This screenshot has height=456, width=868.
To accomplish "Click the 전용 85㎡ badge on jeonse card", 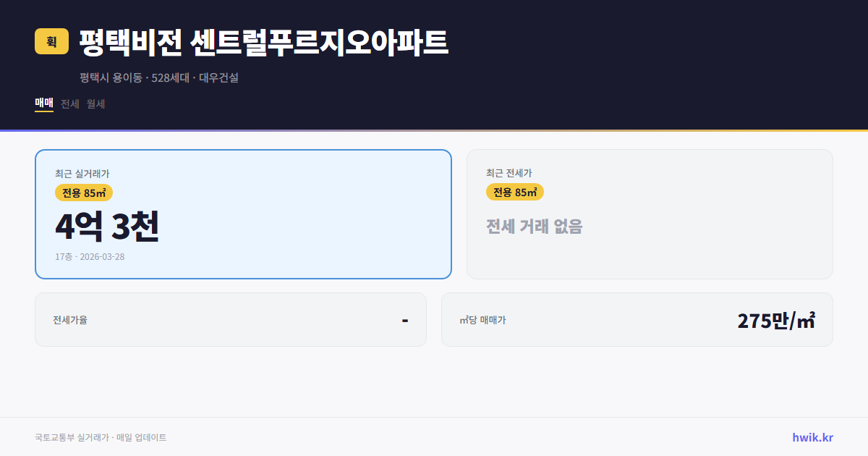I will 515,192.
